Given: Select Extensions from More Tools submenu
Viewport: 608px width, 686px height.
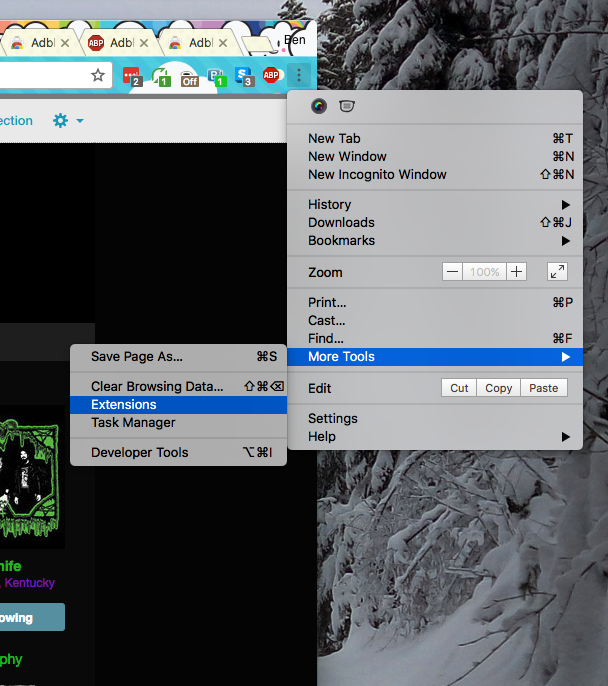Looking at the screenshot, I should pyautogui.click(x=124, y=404).
